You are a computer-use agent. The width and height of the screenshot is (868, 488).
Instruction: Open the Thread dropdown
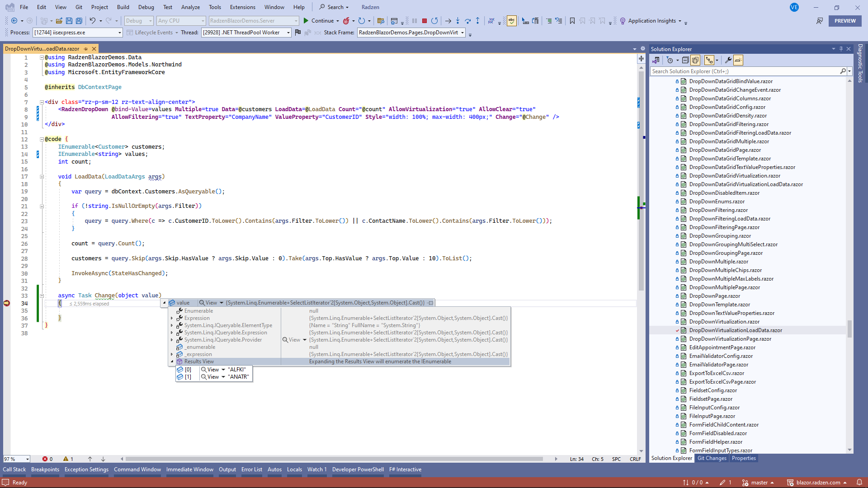point(288,32)
